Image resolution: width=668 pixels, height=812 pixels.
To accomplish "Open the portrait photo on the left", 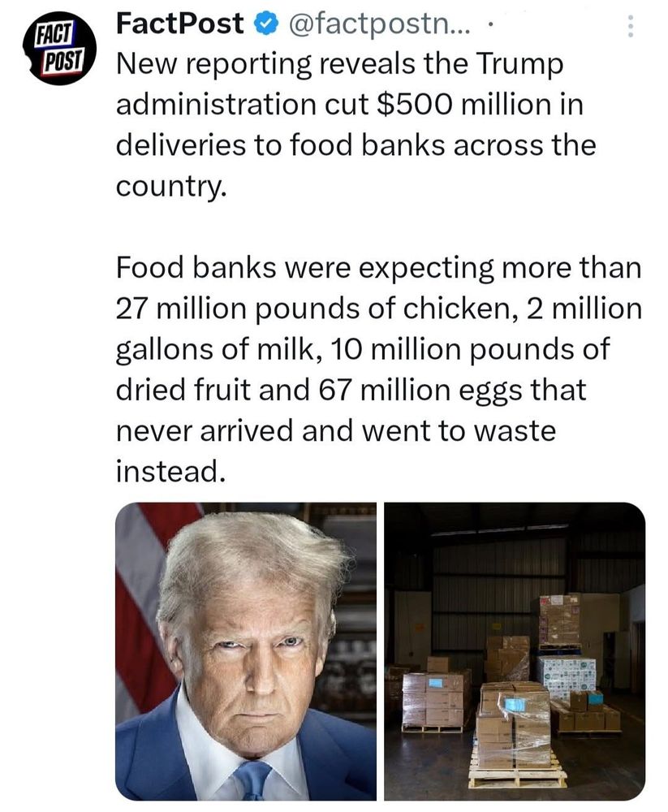I will point(245,651).
